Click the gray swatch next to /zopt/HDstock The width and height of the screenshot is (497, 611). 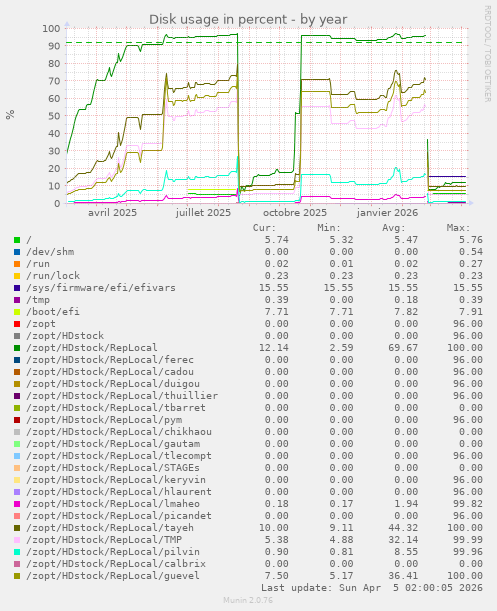click(x=17, y=336)
